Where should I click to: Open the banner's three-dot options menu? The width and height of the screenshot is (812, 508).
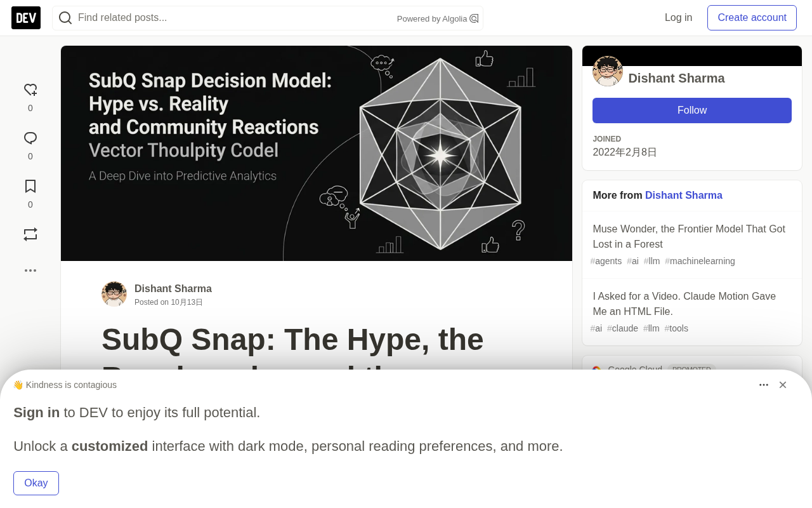[x=764, y=385]
